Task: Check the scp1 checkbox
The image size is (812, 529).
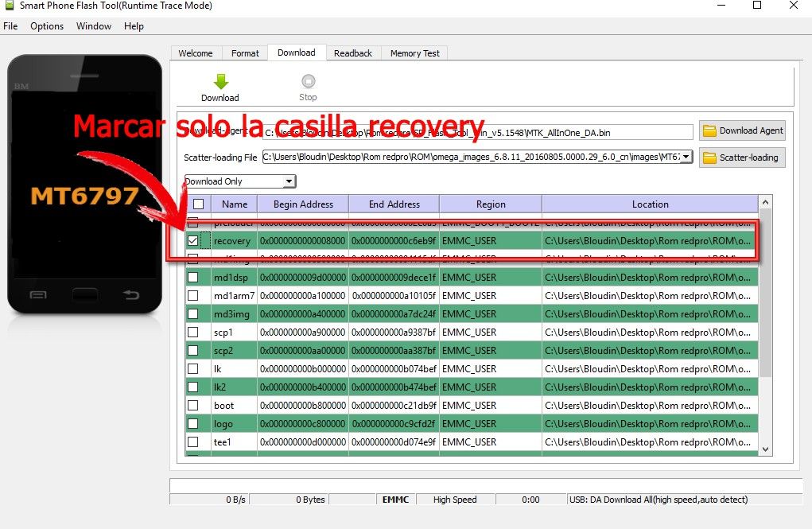Action: click(x=192, y=332)
